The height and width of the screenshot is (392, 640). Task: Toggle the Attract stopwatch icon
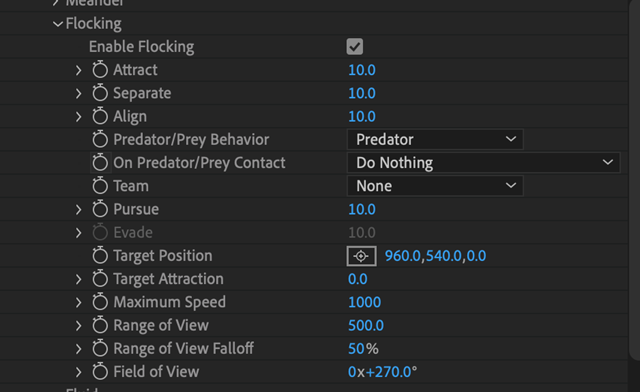[100, 69]
